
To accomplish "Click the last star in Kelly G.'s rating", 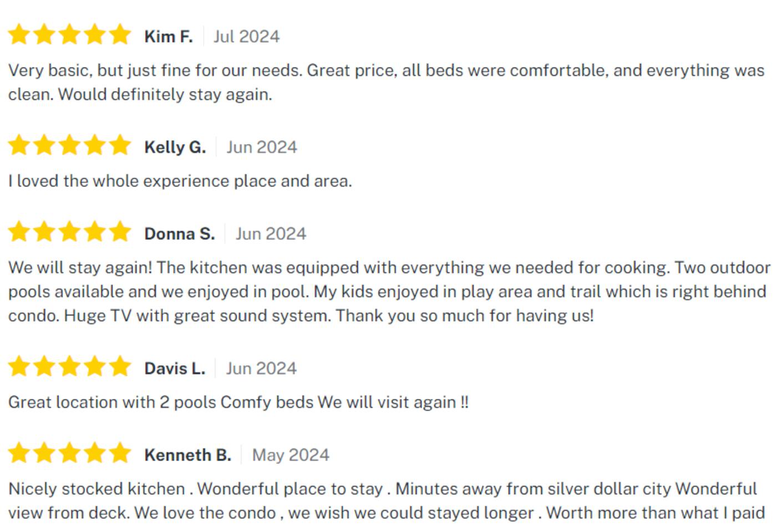I will 120,146.
